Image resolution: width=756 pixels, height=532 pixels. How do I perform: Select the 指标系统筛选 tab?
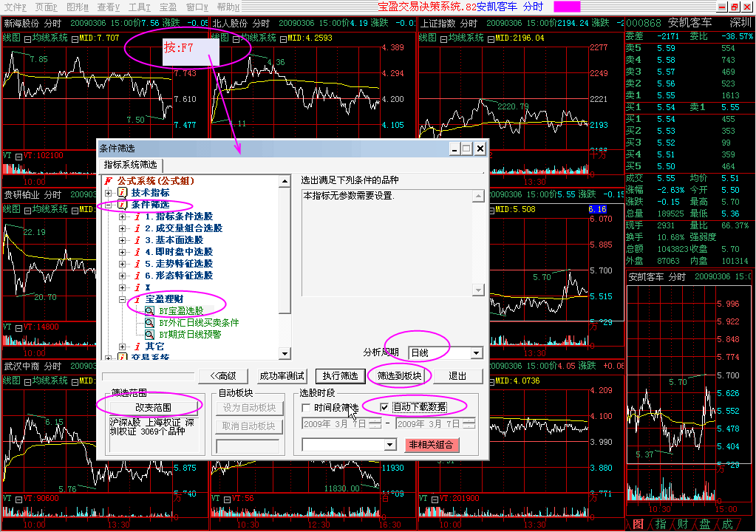click(x=131, y=165)
